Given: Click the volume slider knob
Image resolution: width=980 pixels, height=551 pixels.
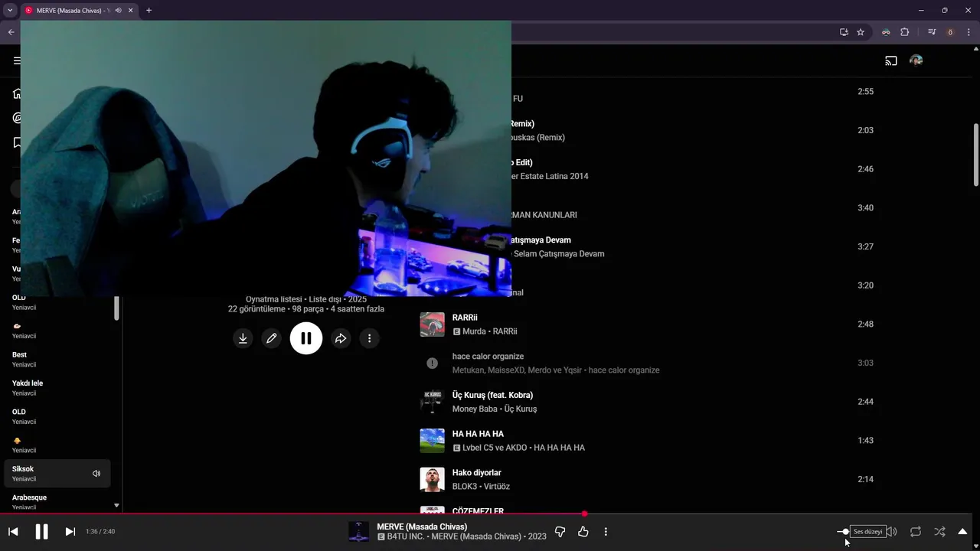Looking at the screenshot, I should coord(845,531).
